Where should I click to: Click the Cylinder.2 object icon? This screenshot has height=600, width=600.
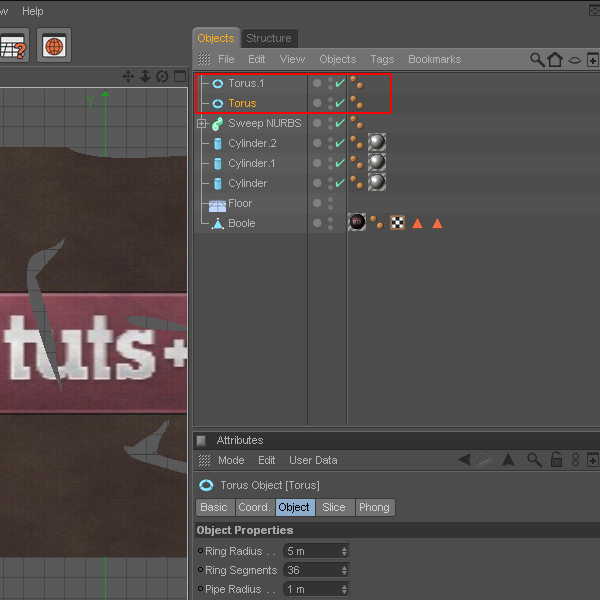[x=218, y=143]
